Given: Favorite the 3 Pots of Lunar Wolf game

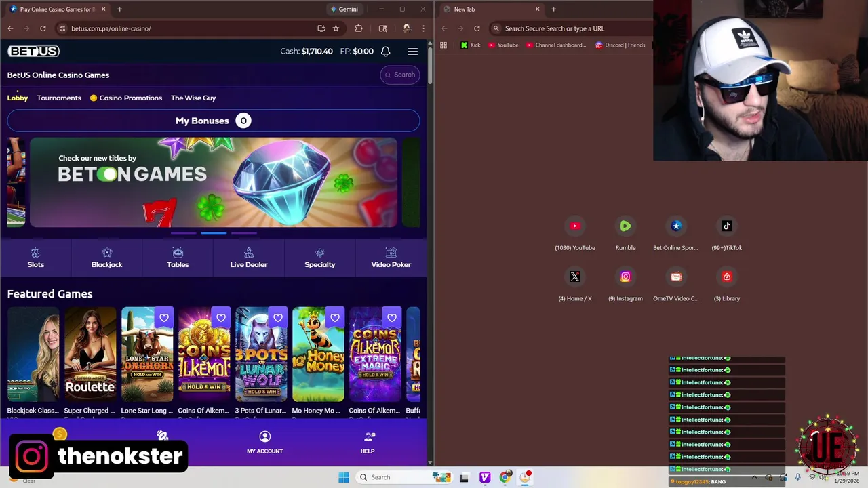Looking at the screenshot, I should point(278,318).
